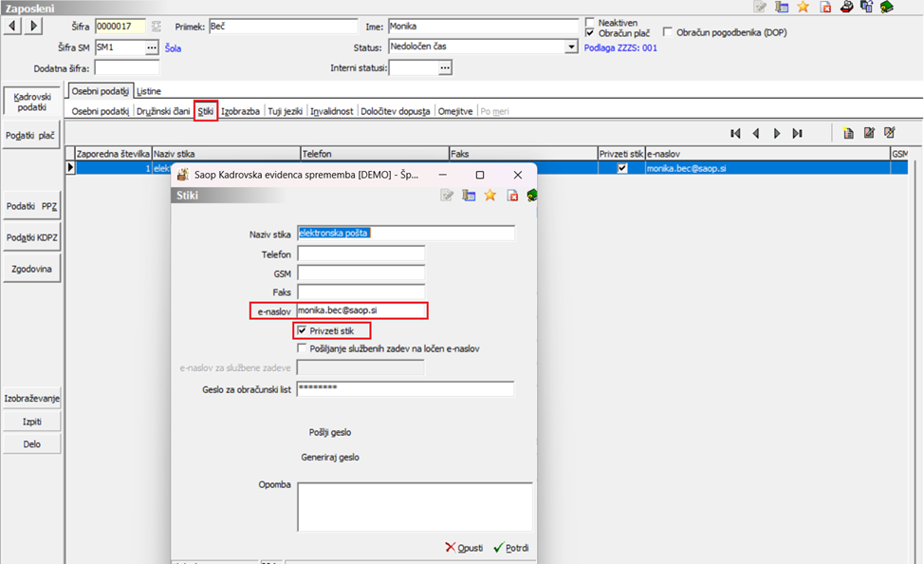Open the Interni statusi lookup button
Viewport: 924px width, 564px height.
[445, 67]
